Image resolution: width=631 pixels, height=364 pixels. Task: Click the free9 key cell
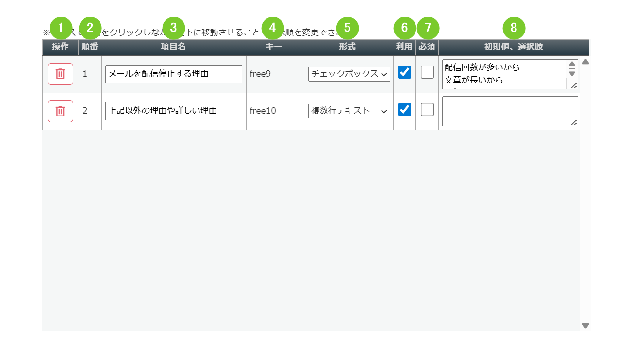tap(274, 74)
